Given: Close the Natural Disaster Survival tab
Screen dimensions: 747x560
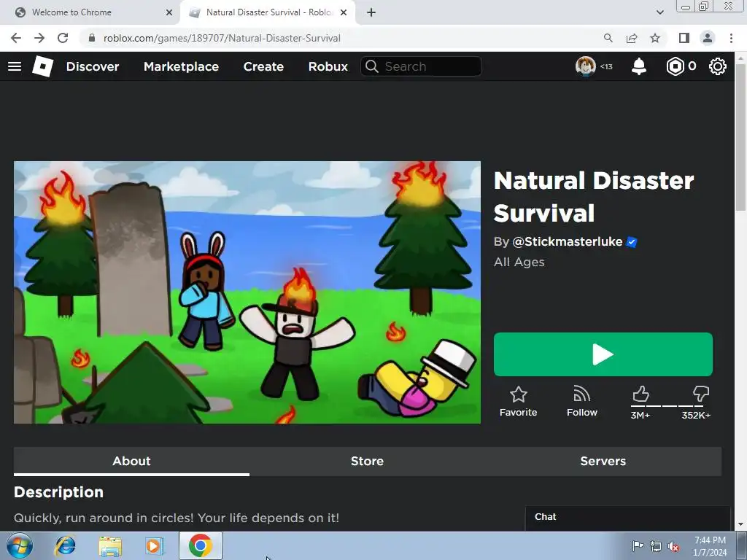Looking at the screenshot, I should 344,12.
